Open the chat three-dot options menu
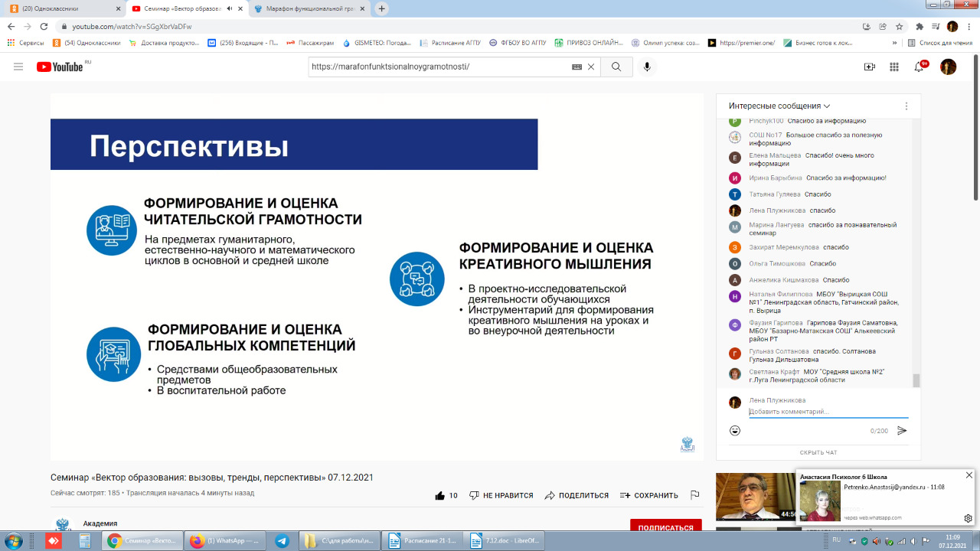 (x=906, y=106)
